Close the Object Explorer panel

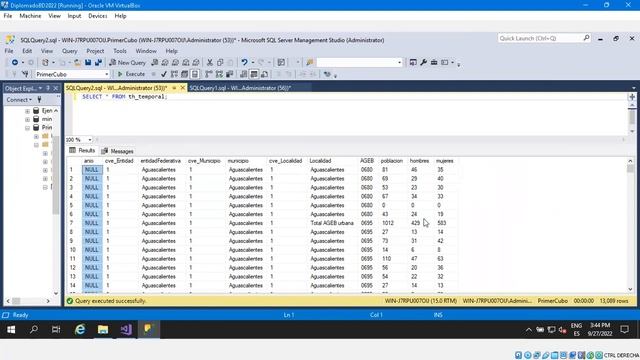[56, 88]
